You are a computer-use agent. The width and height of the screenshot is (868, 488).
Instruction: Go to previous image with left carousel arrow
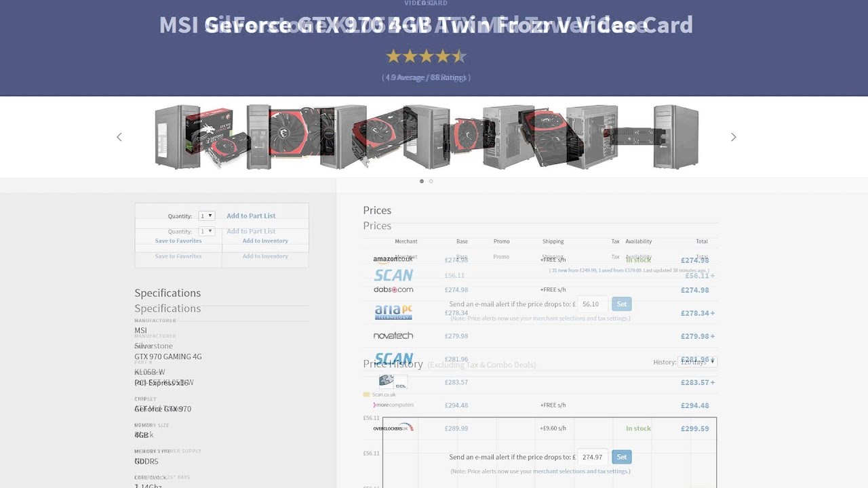pyautogui.click(x=119, y=137)
